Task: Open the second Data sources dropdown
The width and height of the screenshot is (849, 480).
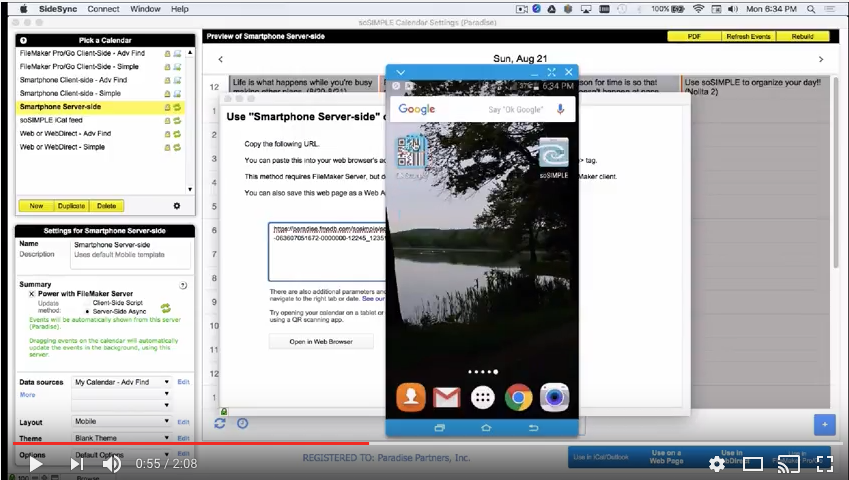Action: pos(122,394)
